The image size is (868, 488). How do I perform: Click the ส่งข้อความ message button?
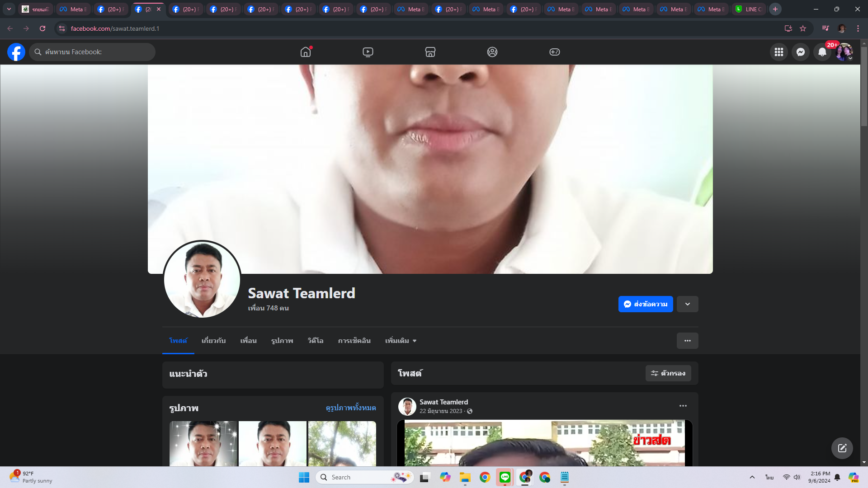[645, 304]
